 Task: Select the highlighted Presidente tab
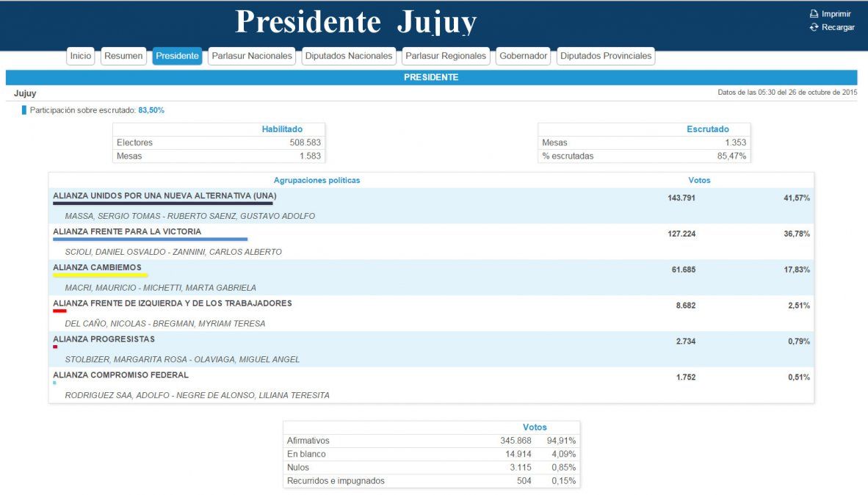(x=177, y=56)
